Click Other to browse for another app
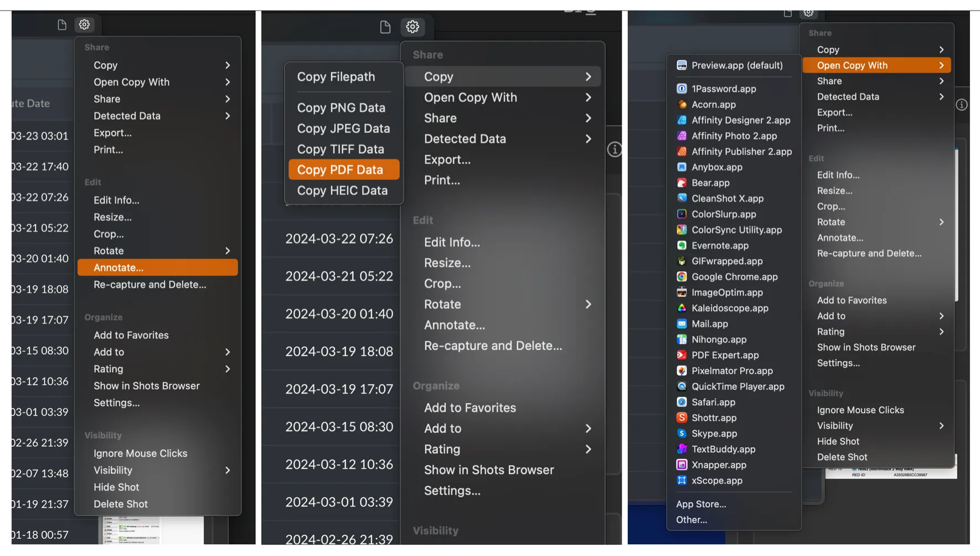The image size is (980, 556). click(x=692, y=519)
